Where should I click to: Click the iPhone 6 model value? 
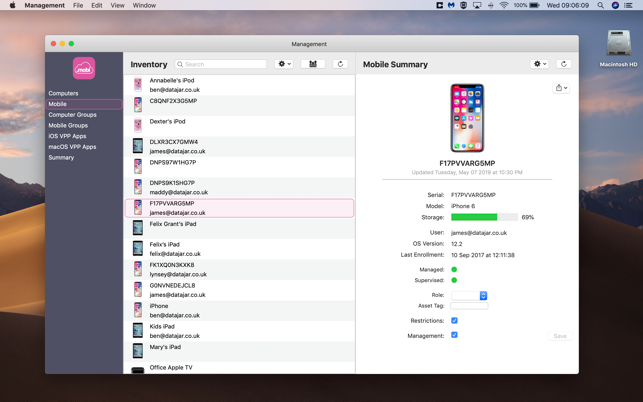coord(463,206)
